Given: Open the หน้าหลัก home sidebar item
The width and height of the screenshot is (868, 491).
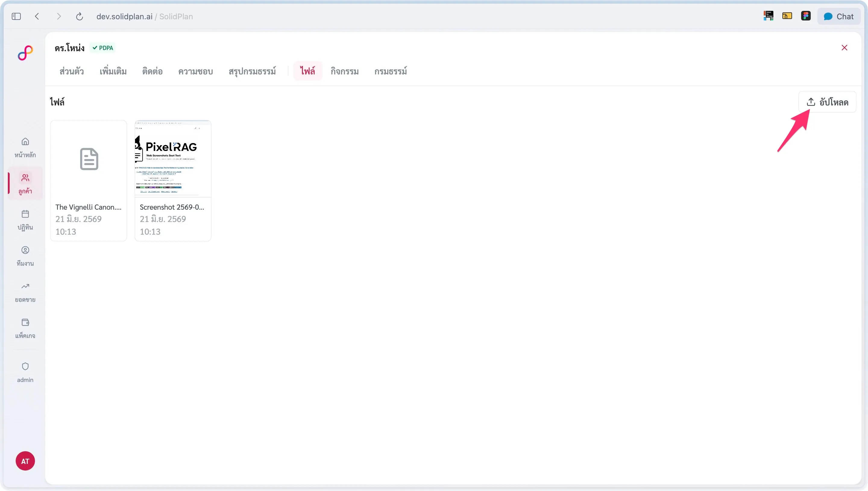Looking at the screenshot, I should (x=25, y=147).
